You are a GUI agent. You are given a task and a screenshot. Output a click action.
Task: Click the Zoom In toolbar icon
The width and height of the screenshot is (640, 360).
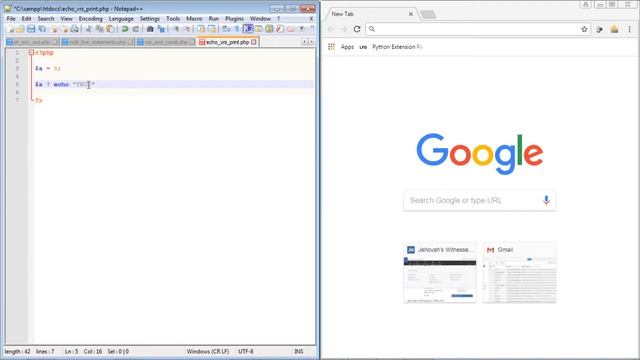click(176, 29)
